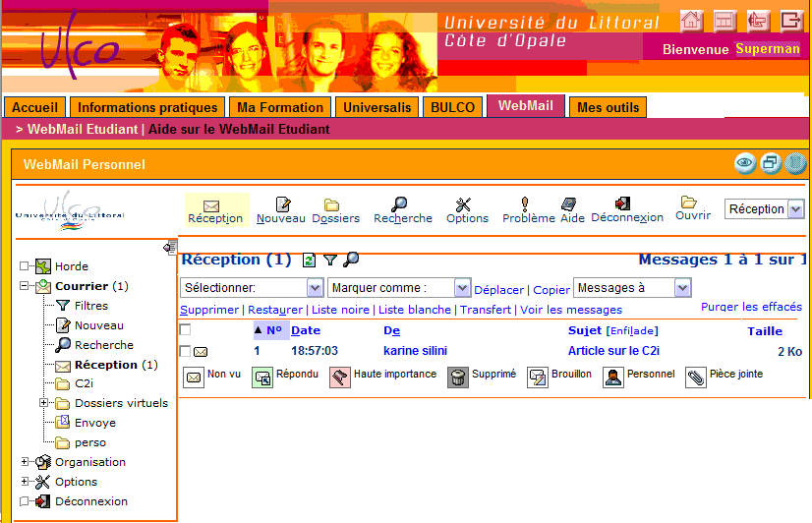Click the Transfert link
The width and height of the screenshot is (812, 523).
(x=486, y=310)
